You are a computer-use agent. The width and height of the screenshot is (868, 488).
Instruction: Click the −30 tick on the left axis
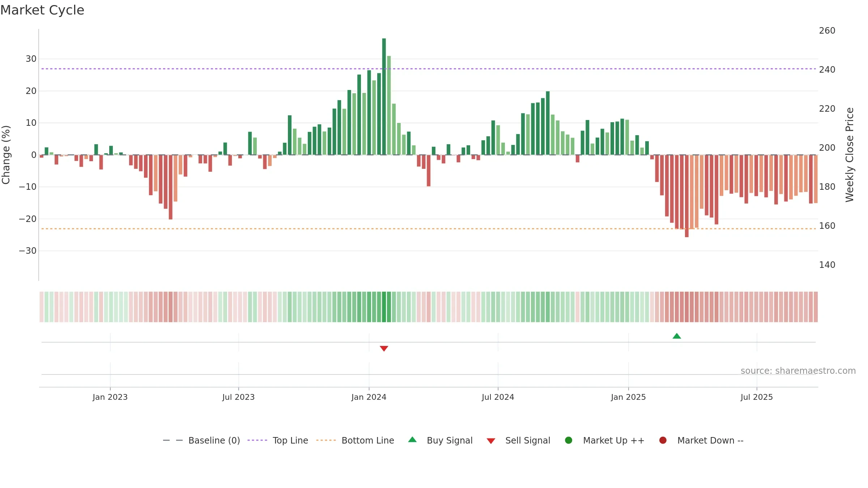pos(28,251)
